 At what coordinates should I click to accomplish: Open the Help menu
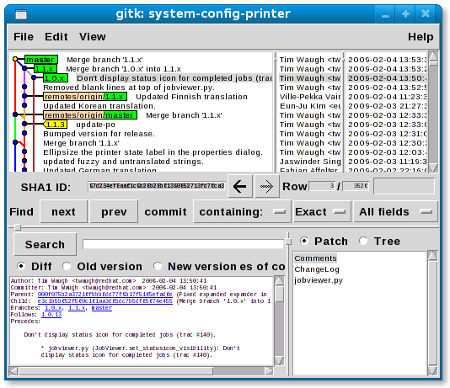[x=421, y=37]
